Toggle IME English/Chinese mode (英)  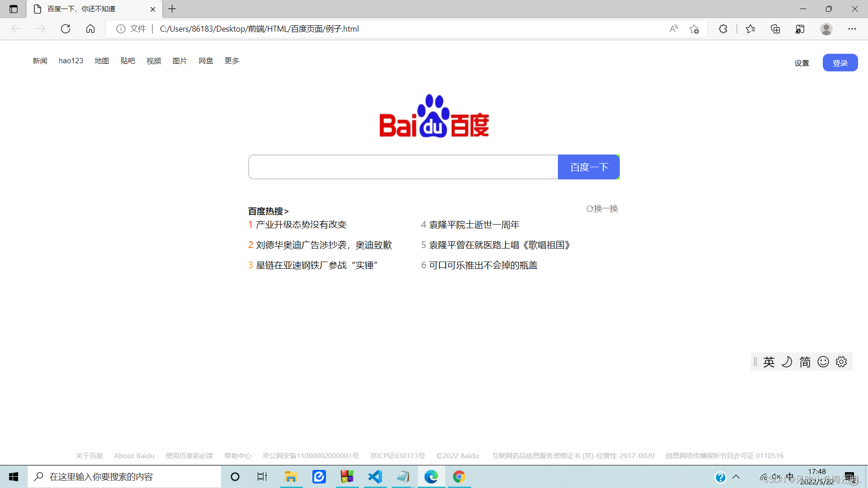tap(769, 362)
